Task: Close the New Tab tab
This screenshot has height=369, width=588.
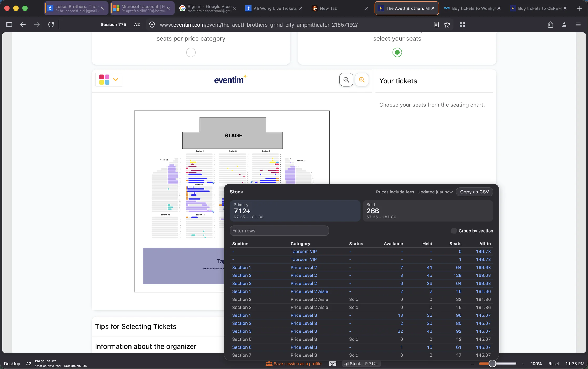Action: [x=367, y=8]
